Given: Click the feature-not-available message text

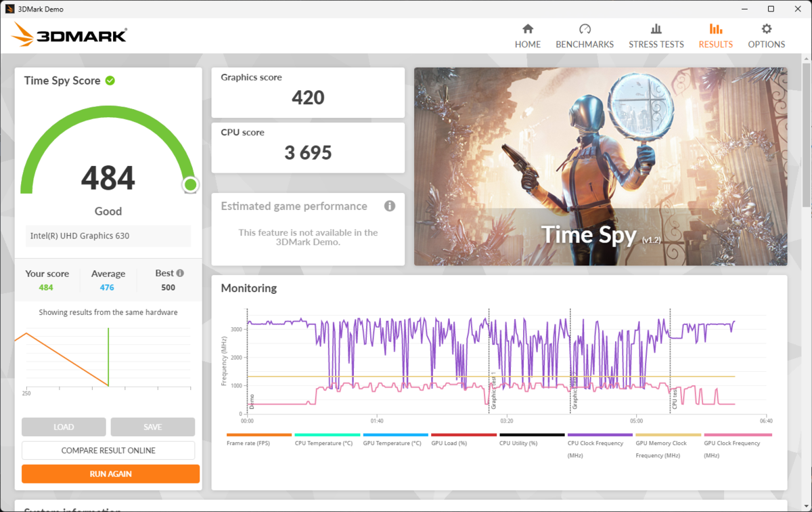Looking at the screenshot, I should (x=308, y=237).
